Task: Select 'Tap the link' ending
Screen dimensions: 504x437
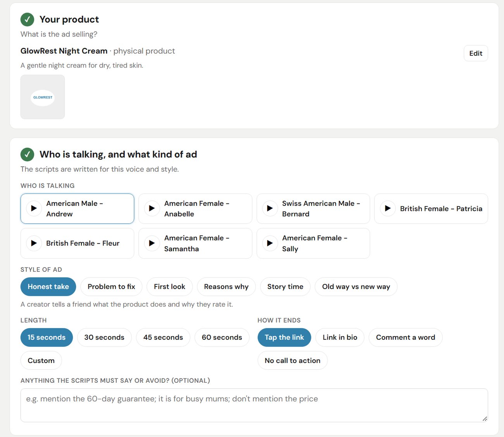Action: pyautogui.click(x=284, y=337)
